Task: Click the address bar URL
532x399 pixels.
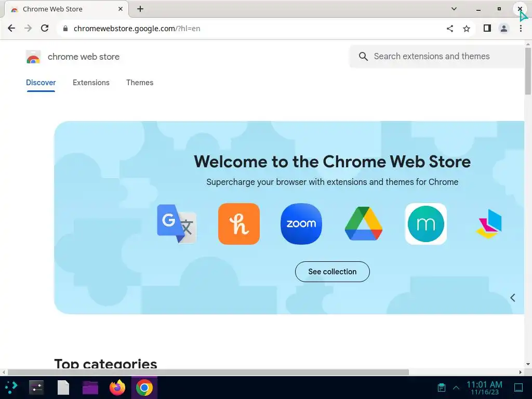Action: pos(137,29)
